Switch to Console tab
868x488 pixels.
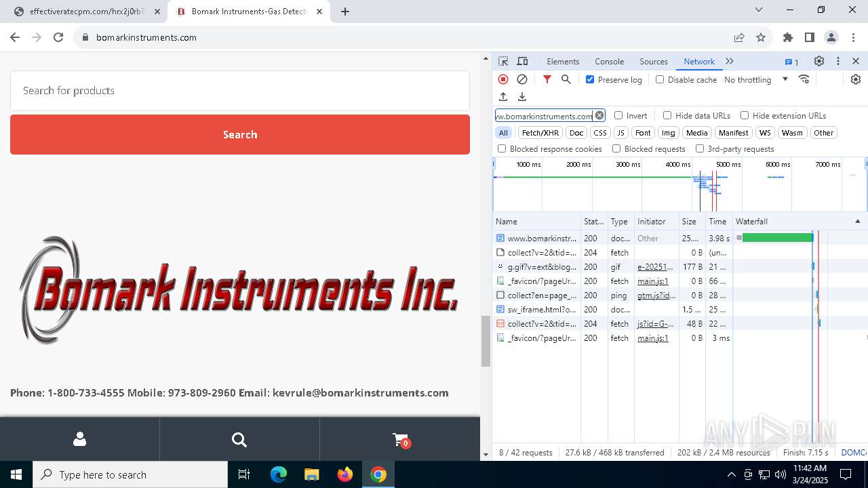[x=609, y=61]
